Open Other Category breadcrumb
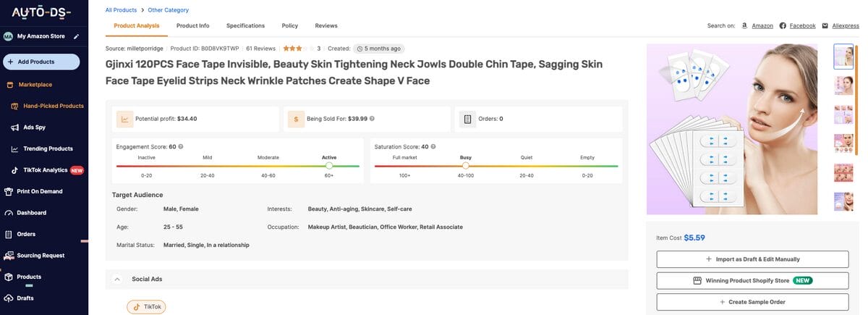 pyautogui.click(x=169, y=10)
